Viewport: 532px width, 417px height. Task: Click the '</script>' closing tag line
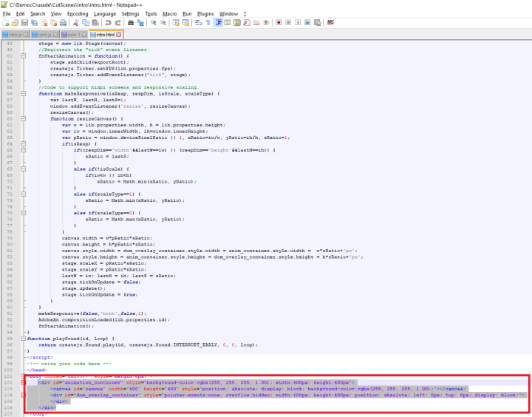[40, 357]
